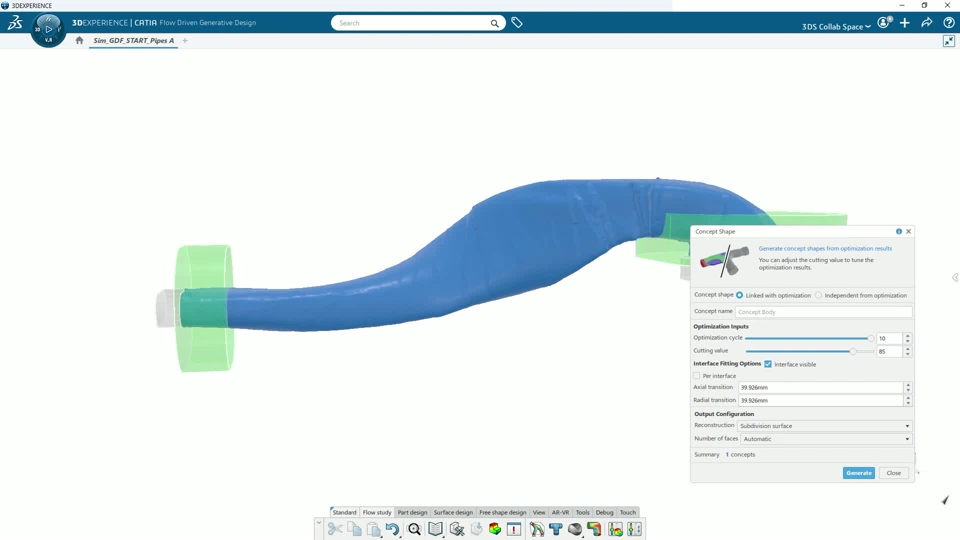Click the grey concept shape blob icon

[x=575, y=529]
